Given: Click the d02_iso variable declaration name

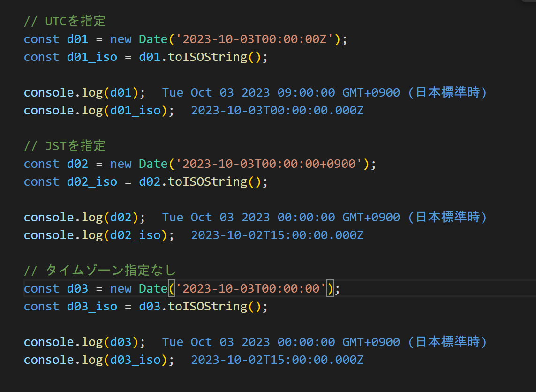Looking at the screenshot, I should pos(92,181).
